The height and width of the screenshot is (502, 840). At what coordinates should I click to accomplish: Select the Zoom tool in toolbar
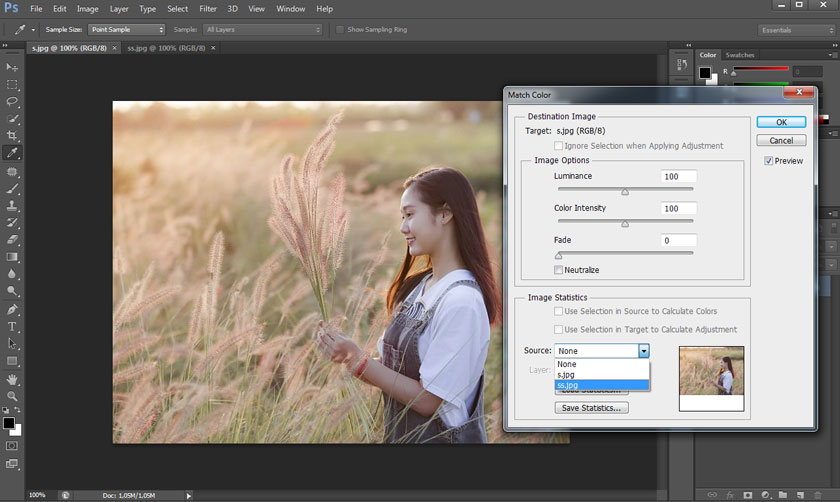coord(12,396)
